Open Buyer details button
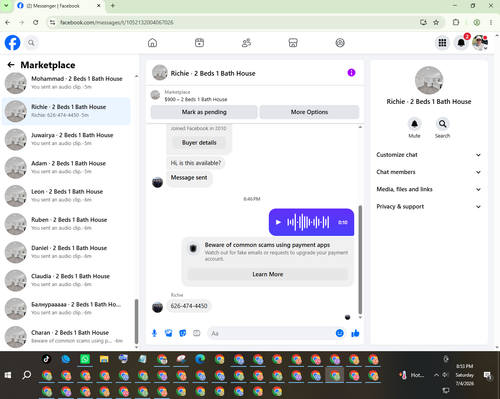Screen dimensions: 500x399 pos(199,143)
